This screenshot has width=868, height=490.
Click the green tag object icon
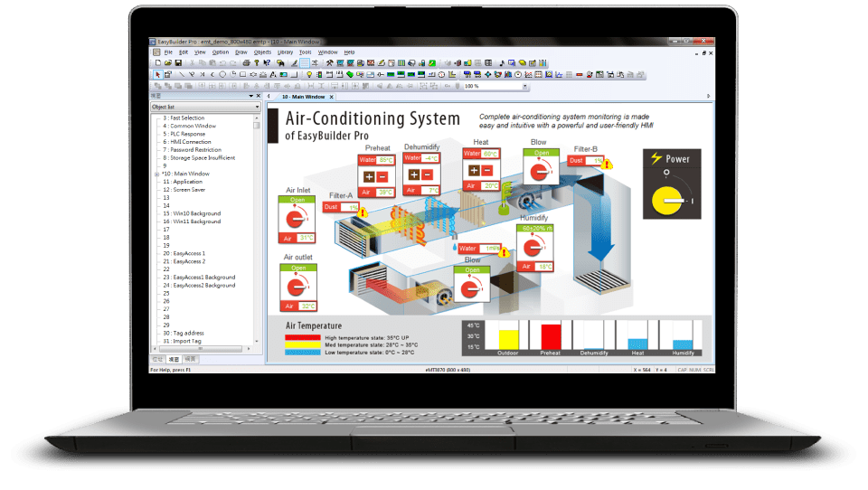pos(349,74)
